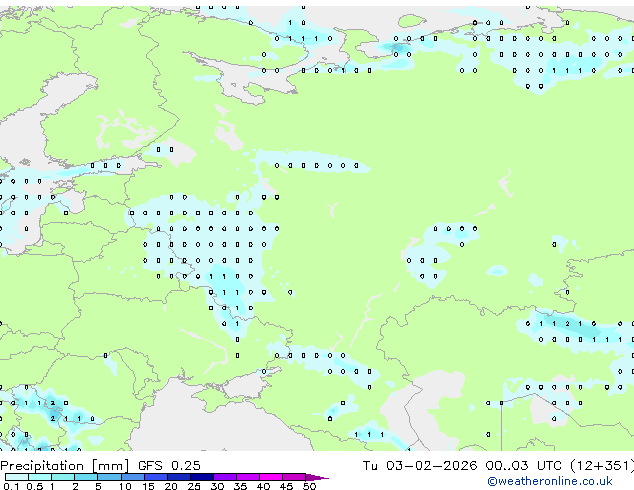Click the 25–30 mm dark blue swatch
Viewport: 634px width, 490px height.
[202, 477]
